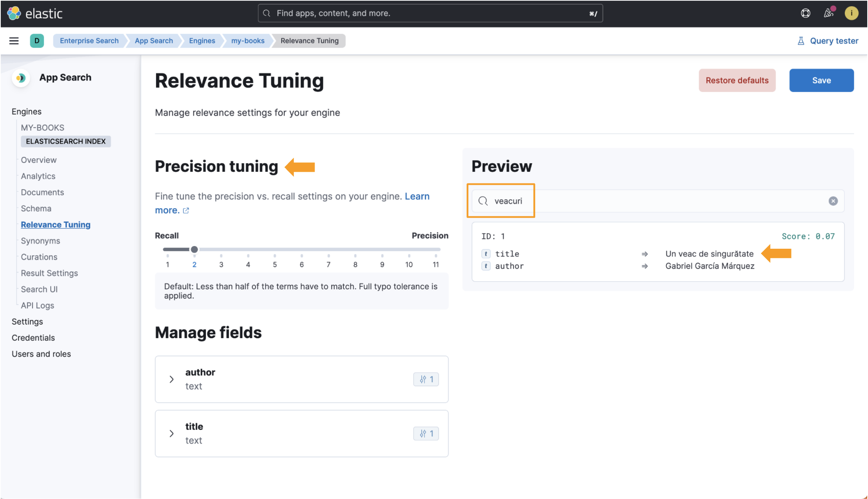Click the ID: 1 result label
The height and width of the screenshot is (499, 868).
(x=493, y=236)
